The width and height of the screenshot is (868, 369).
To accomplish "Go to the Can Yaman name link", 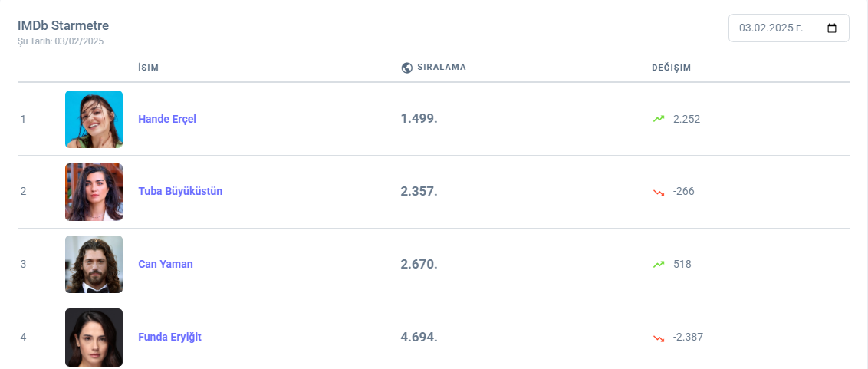I will pyautogui.click(x=166, y=264).
